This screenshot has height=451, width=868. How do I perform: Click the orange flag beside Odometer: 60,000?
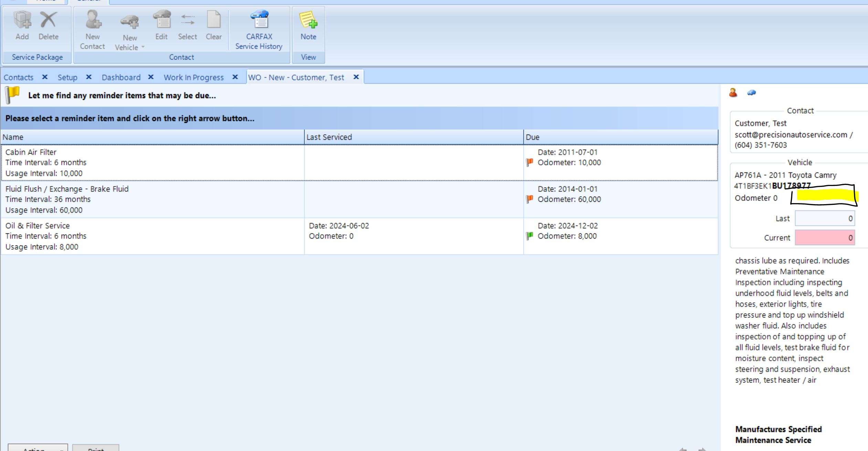tap(530, 199)
